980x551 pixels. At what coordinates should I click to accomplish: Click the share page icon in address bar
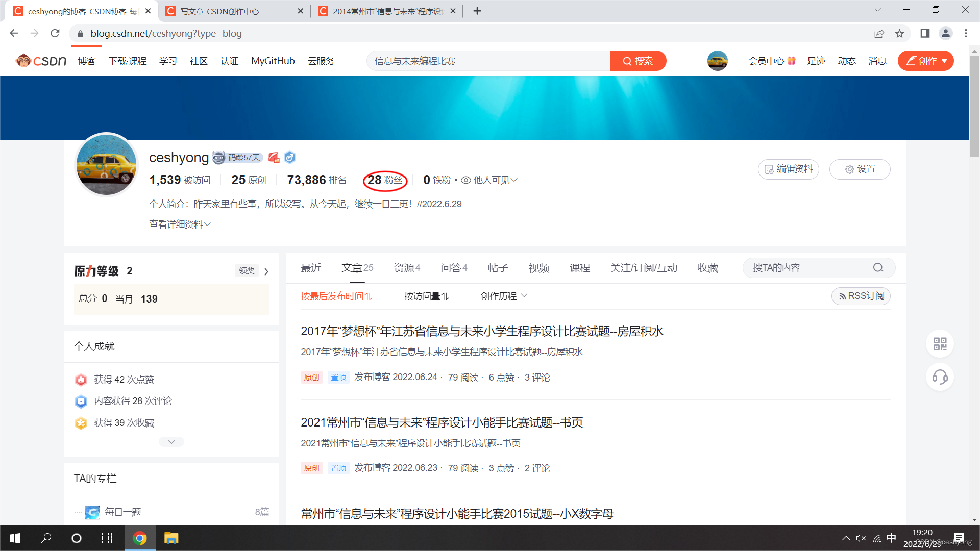879,33
